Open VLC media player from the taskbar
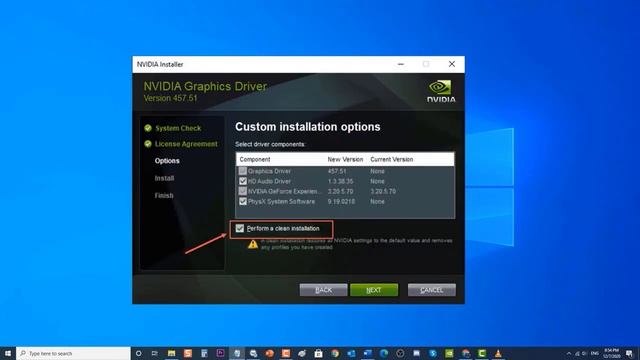Viewport: 640px width, 360px height. (x=498, y=353)
